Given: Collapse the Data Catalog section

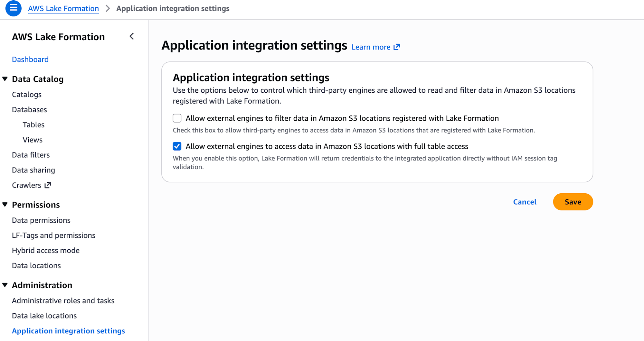Looking at the screenshot, I should 5,79.
